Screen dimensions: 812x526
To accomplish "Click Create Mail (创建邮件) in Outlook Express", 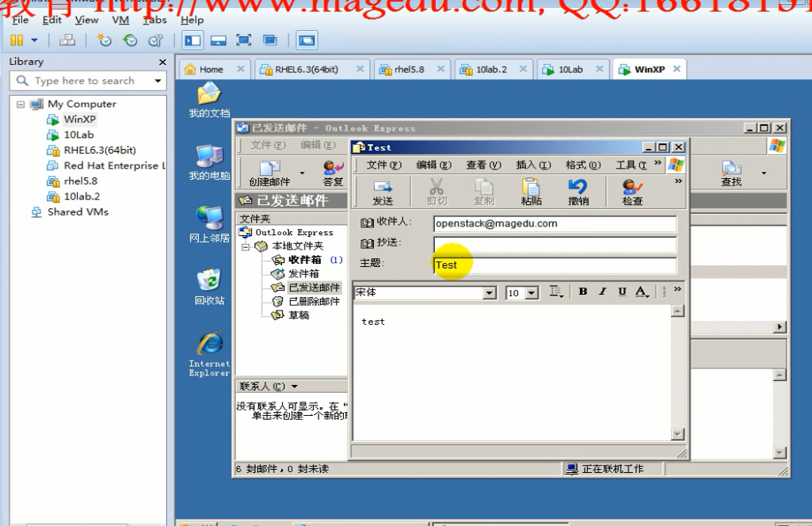I will point(269,173).
